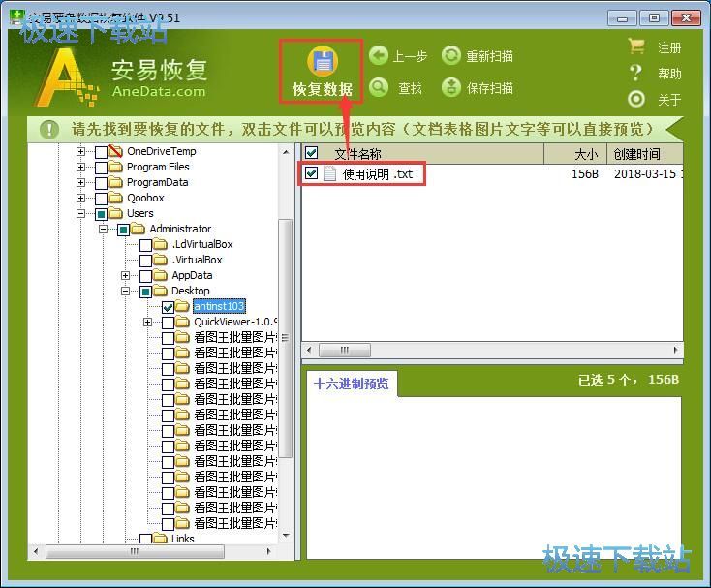Open search with the 查找 magnifier icon

[378, 87]
